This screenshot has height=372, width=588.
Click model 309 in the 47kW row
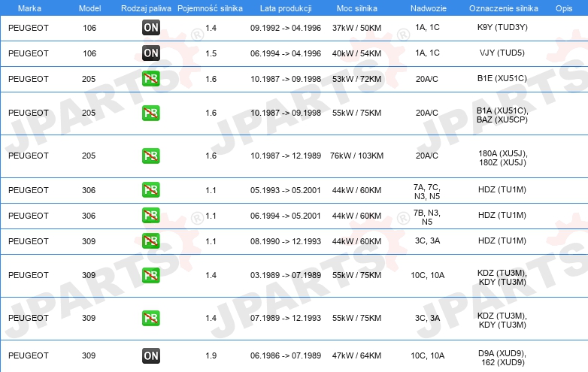[x=89, y=355]
